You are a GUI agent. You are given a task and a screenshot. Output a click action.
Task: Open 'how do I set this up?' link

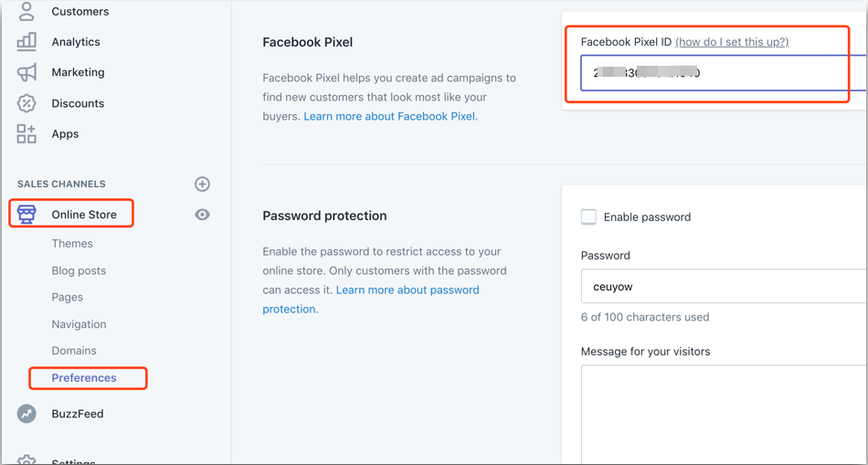[x=732, y=42]
